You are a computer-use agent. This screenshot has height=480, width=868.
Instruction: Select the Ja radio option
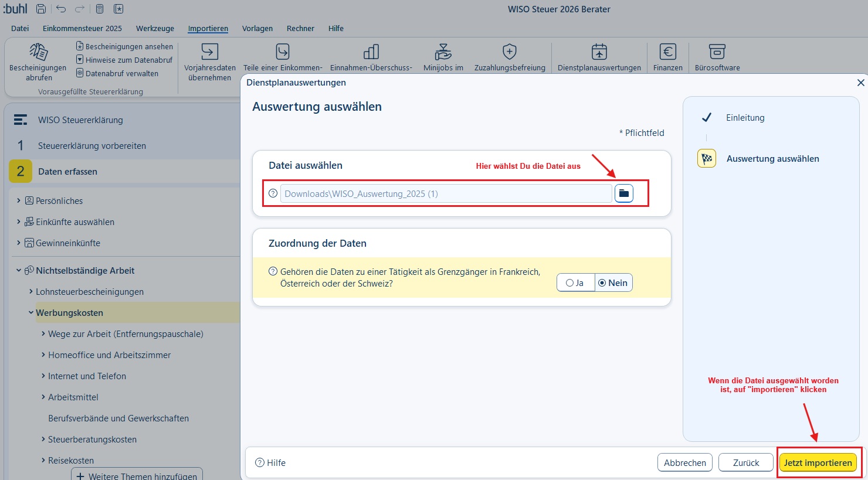pyautogui.click(x=575, y=282)
